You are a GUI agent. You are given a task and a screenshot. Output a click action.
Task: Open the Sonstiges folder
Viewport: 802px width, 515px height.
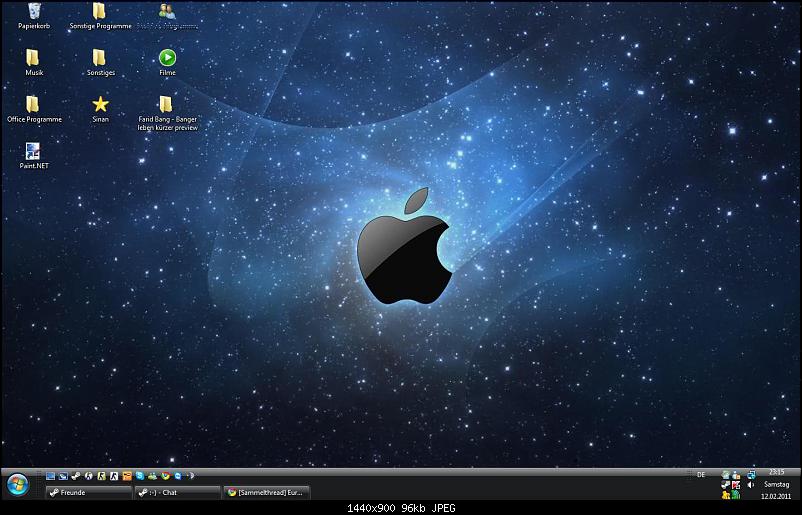click(x=100, y=58)
